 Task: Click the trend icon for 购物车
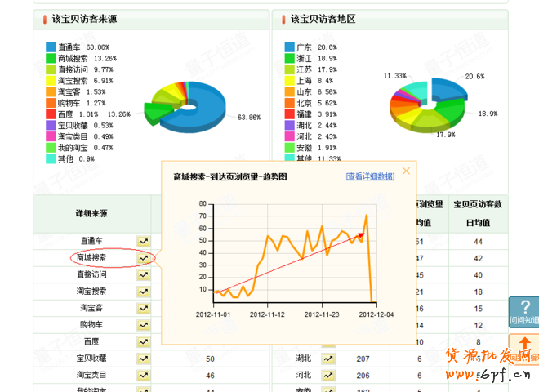(144, 325)
